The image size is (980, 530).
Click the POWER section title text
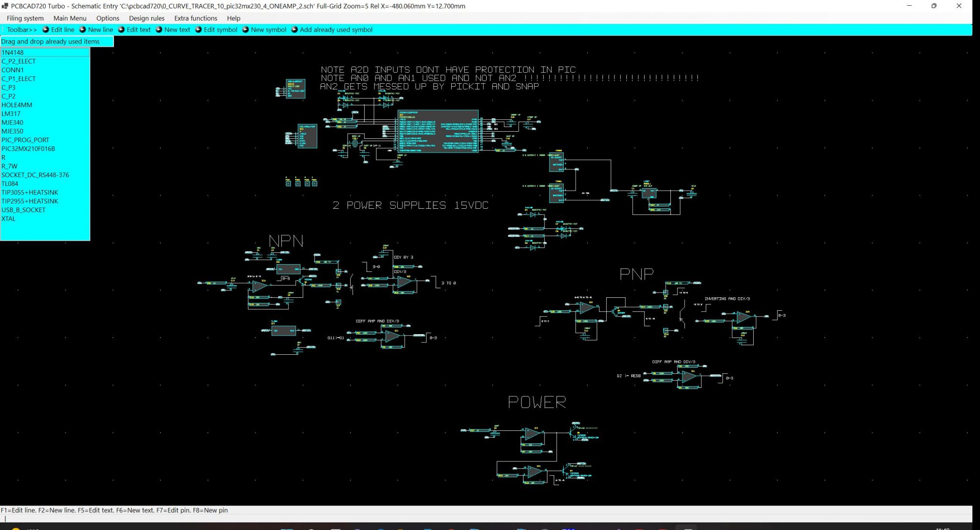537,402
